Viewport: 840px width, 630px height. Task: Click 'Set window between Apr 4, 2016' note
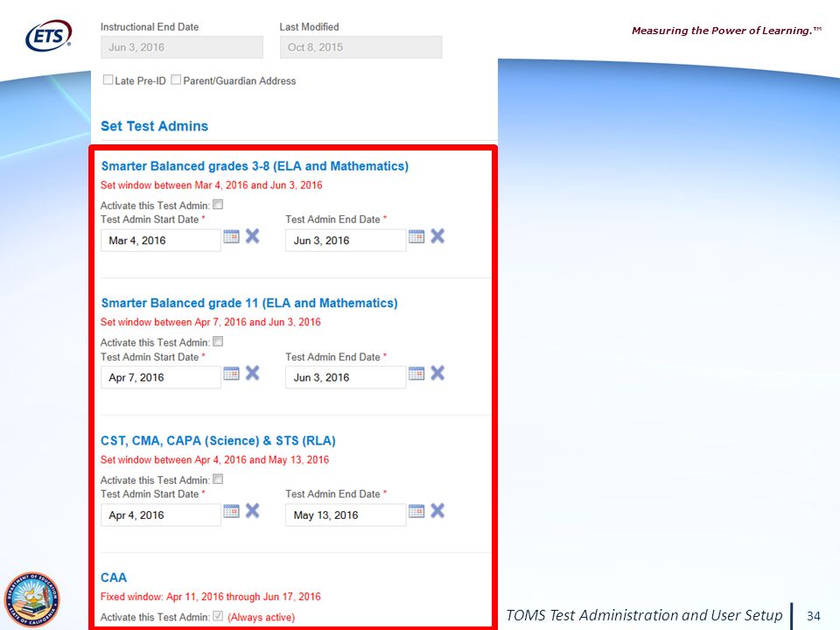(x=215, y=459)
